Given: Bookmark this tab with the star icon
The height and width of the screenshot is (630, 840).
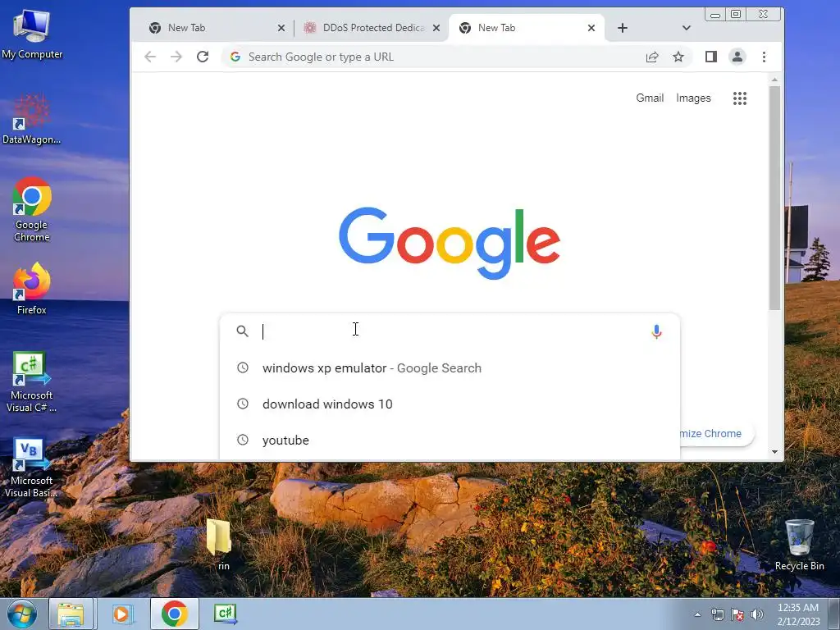Looking at the screenshot, I should point(678,57).
